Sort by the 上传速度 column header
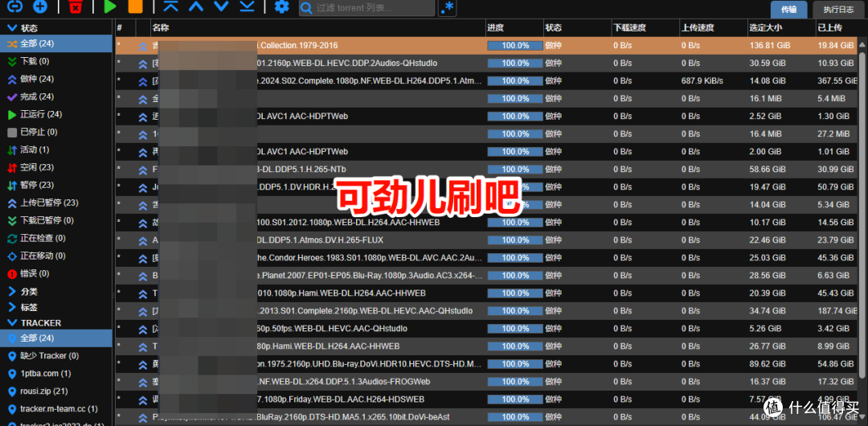Screen dimensions: 868x426 (x=714, y=27)
